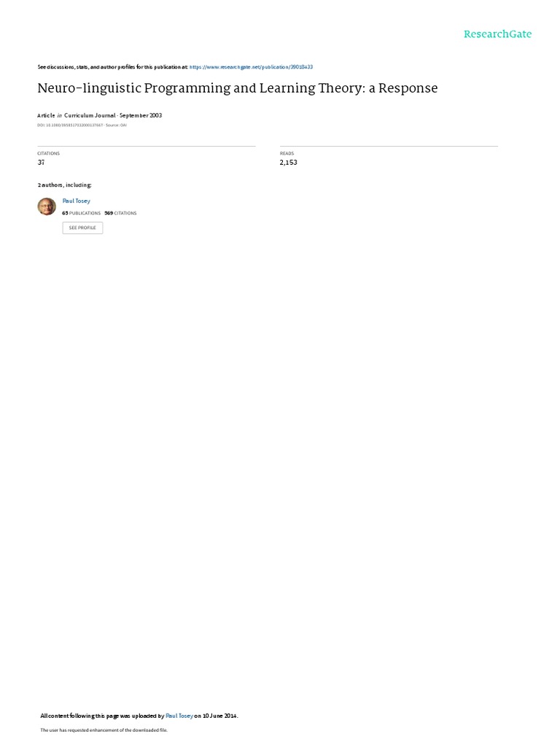
Task: Click the '10 June 2014' upload date
Action: (219, 716)
